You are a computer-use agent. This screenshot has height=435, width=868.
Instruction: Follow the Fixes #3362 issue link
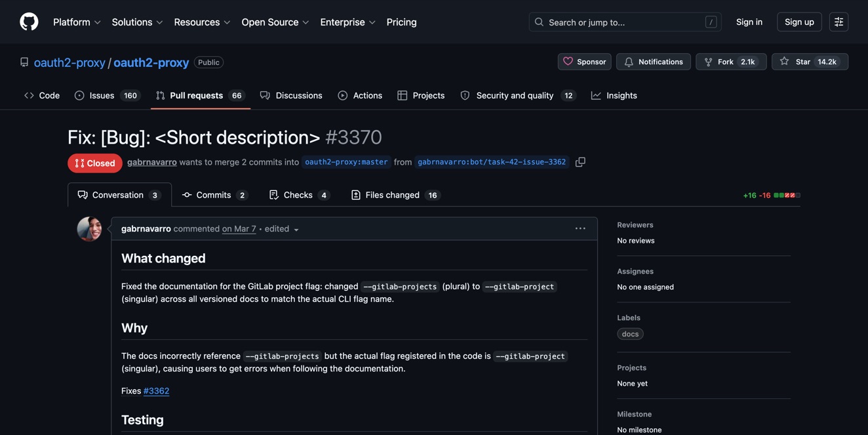point(157,389)
